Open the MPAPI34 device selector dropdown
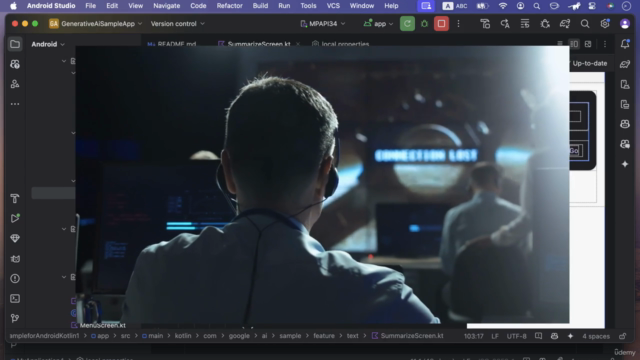640x360 pixels. pyautogui.click(x=323, y=24)
